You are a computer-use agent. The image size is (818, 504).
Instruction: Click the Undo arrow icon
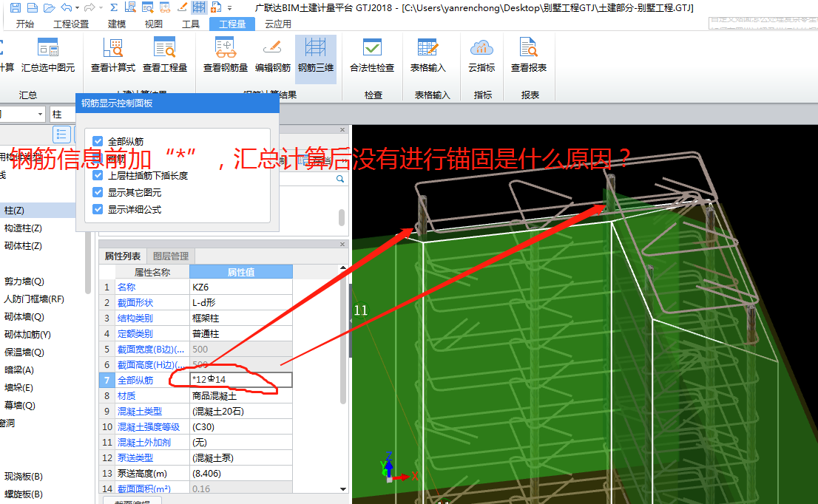pos(66,8)
